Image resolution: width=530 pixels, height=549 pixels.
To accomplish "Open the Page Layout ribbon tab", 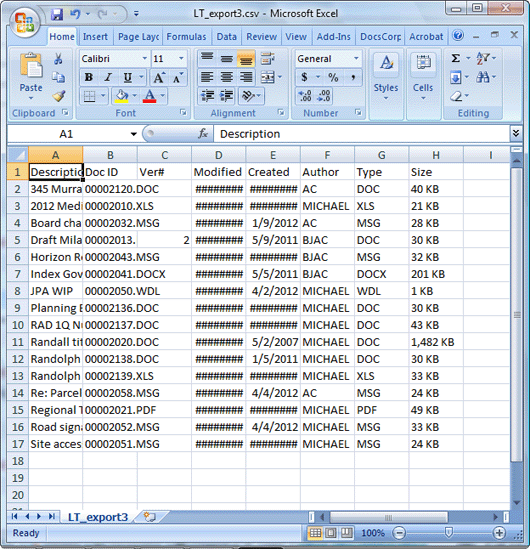I will click(x=138, y=36).
